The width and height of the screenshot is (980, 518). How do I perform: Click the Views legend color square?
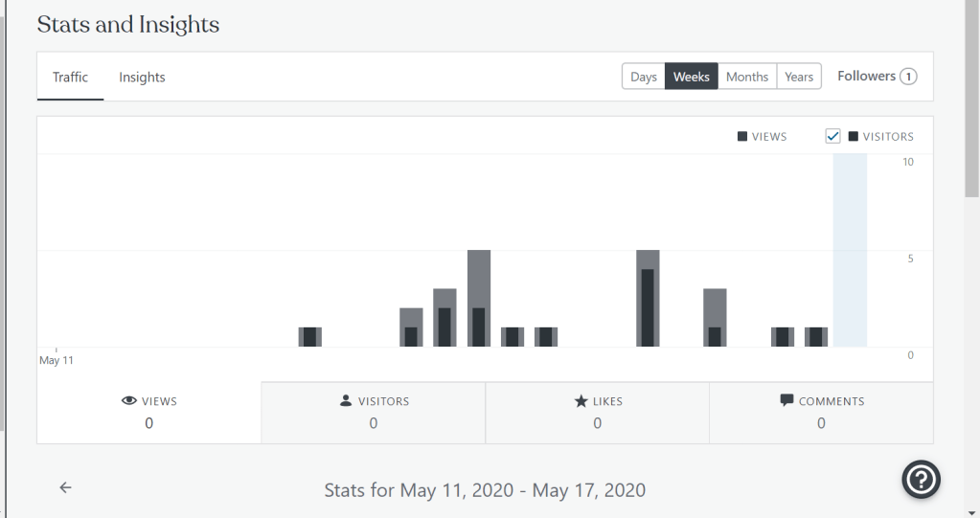[742, 137]
